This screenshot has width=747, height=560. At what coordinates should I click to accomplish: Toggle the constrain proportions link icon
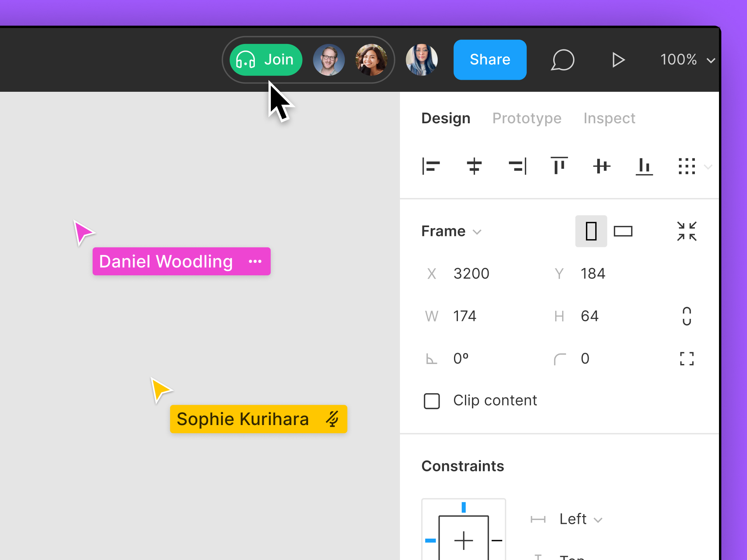pos(687,316)
